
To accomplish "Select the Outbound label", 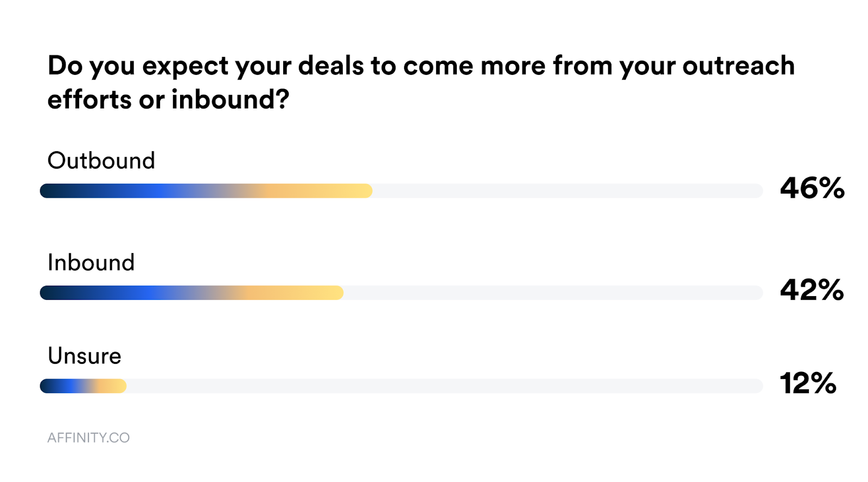I will click(101, 161).
